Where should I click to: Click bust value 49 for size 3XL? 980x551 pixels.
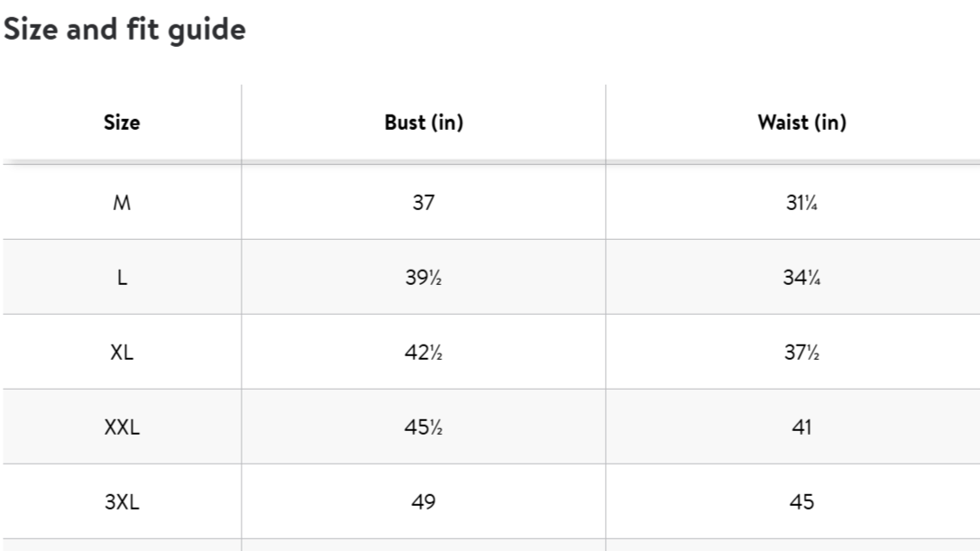424,501
